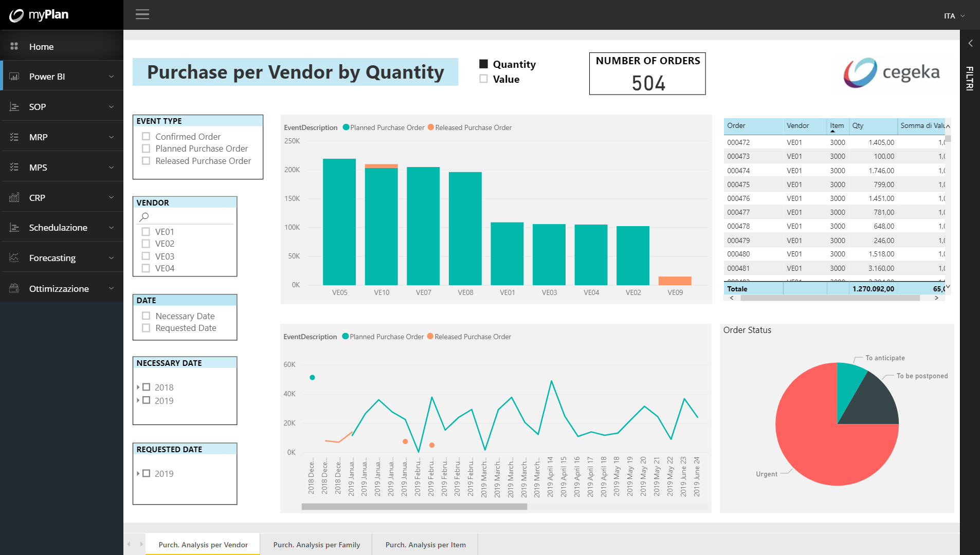Check the Requested Date checkbox
Viewport: 980px width, 555px height.
(x=146, y=328)
